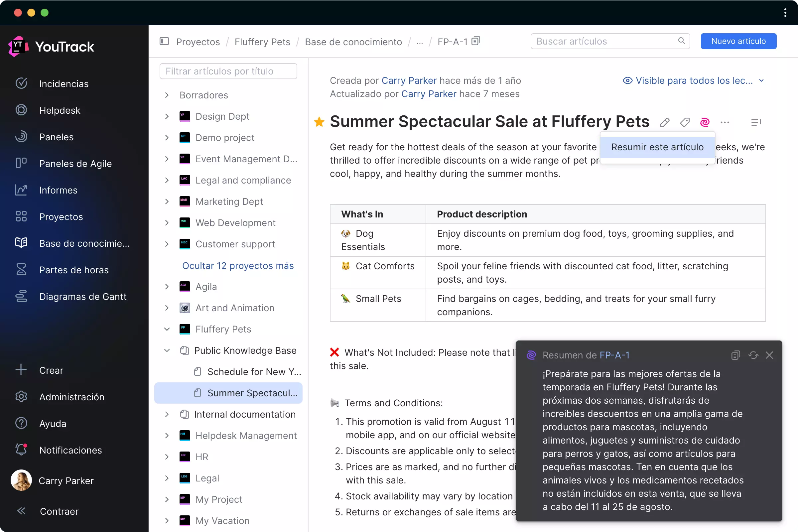Open article visibility settings dropdown
Screen dimensions: 798x532
(693, 80)
